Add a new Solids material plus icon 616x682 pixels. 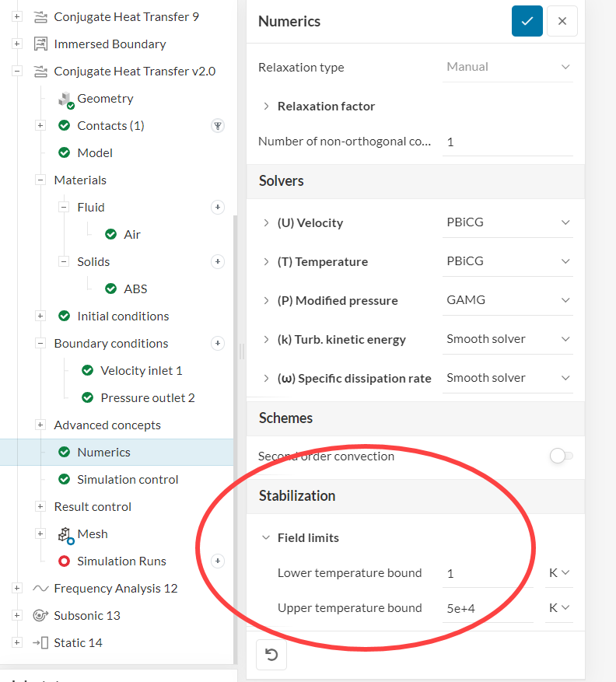218,261
